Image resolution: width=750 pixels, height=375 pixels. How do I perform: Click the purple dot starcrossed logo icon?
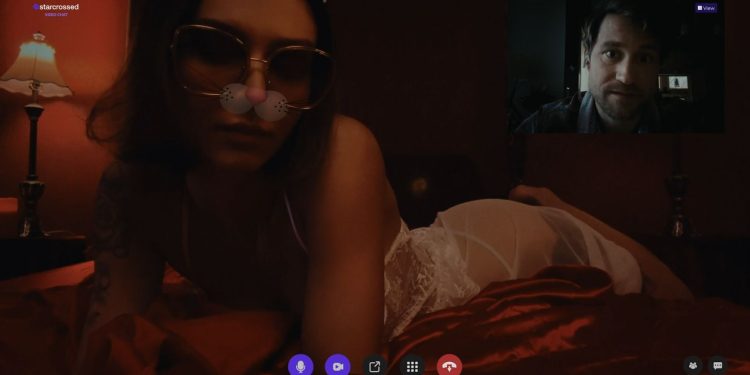[35, 7]
